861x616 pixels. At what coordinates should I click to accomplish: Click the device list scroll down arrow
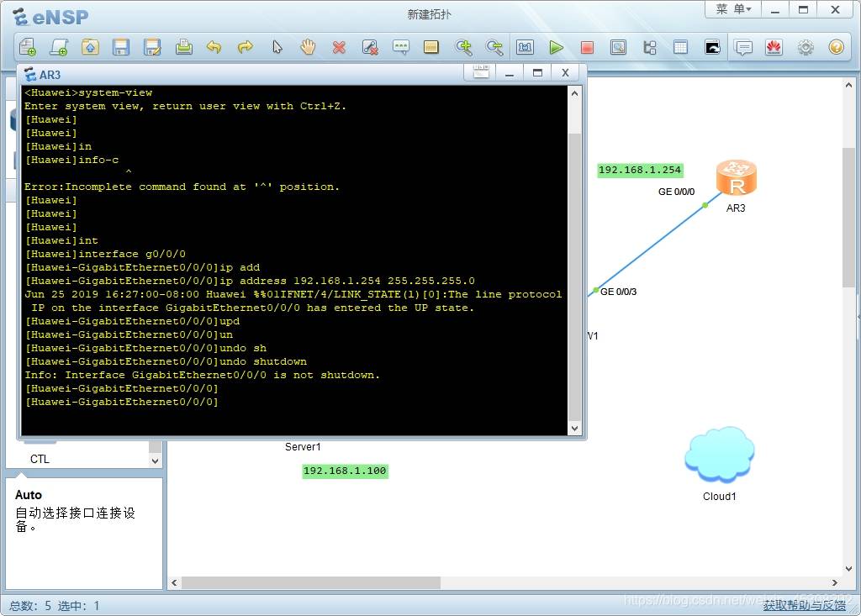tap(156, 461)
